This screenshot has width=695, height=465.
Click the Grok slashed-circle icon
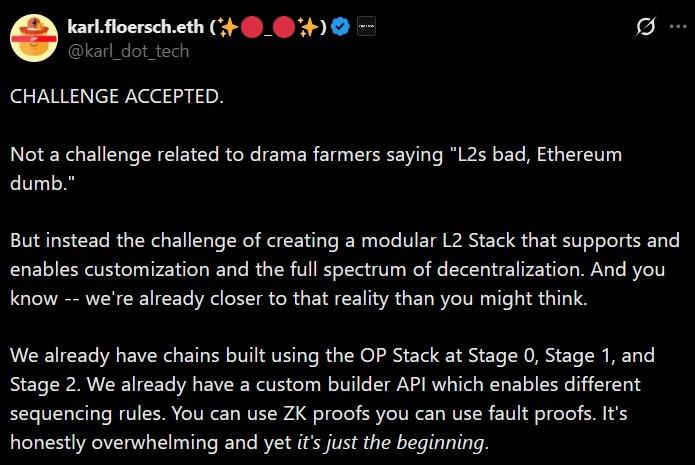[x=645, y=30]
